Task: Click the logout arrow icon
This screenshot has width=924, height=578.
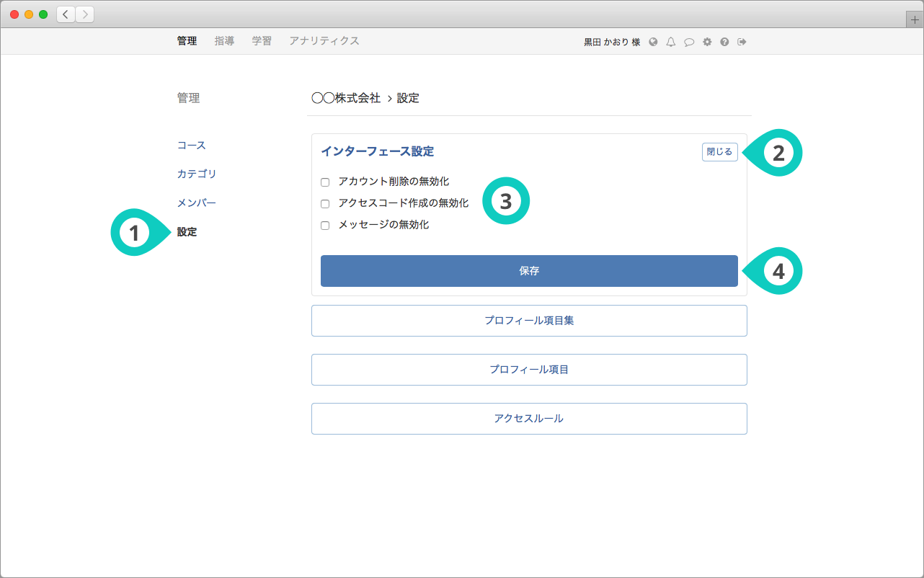Action: 742,42
